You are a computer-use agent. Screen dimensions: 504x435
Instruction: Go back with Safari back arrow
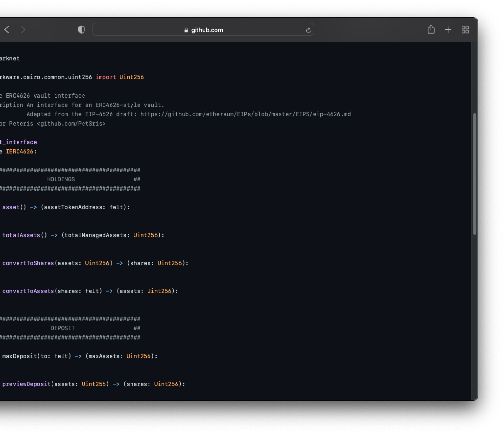7,30
